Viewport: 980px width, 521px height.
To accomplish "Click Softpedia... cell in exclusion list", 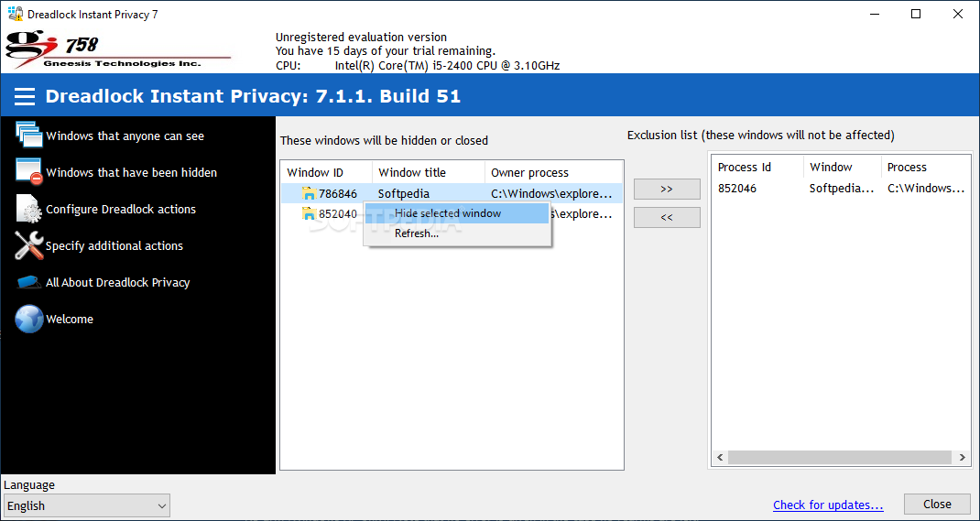I will point(842,188).
